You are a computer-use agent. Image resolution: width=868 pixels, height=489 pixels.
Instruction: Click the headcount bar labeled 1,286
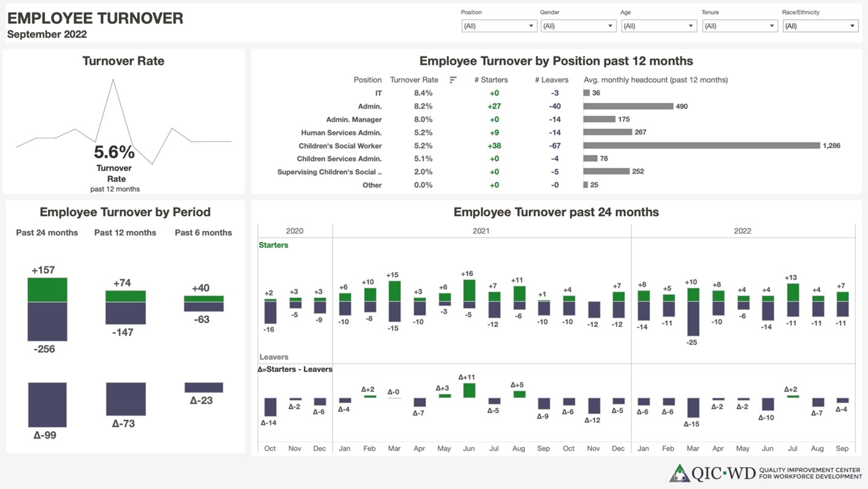pyautogui.click(x=702, y=146)
